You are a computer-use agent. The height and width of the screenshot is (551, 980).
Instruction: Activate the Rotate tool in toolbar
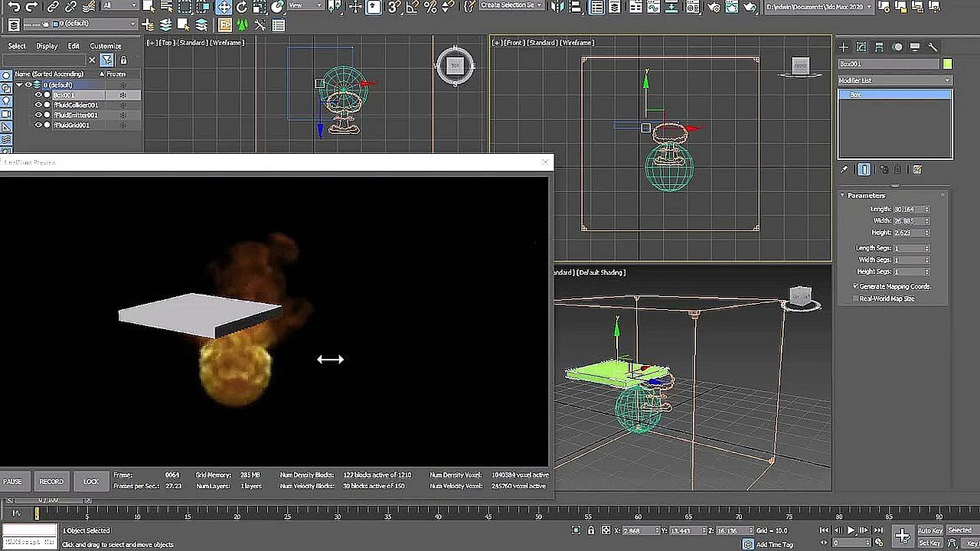tap(242, 7)
